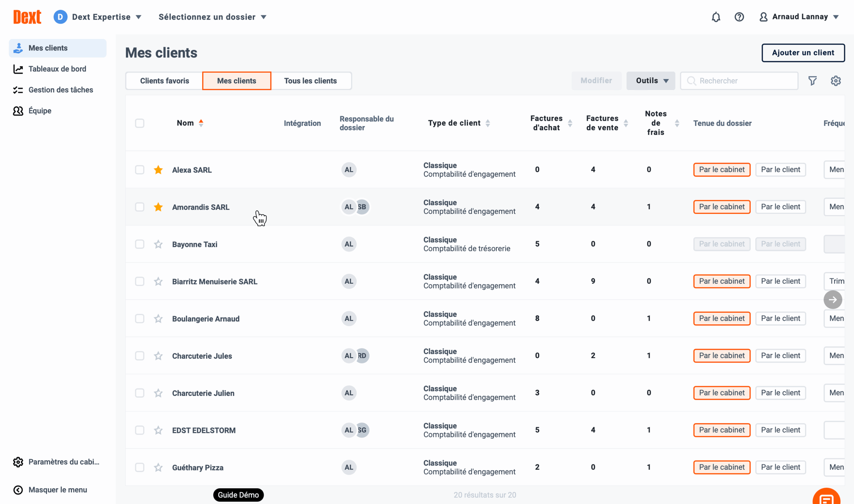This screenshot has width=854, height=504.
Task: Star EDST EDELSTORM as favorite
Action: coord(158,430)
